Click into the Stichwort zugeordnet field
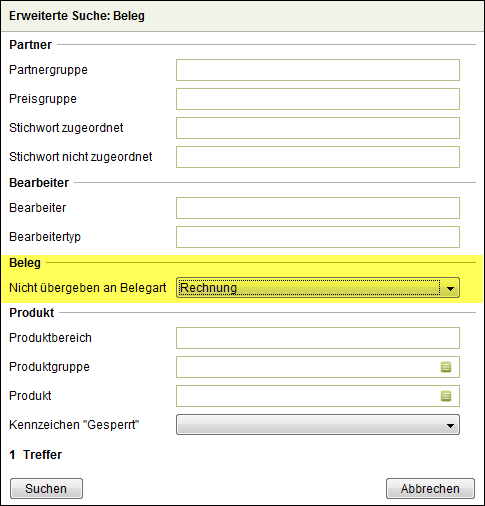The width and height of the screenshot is (485, 506). [318, 128]
